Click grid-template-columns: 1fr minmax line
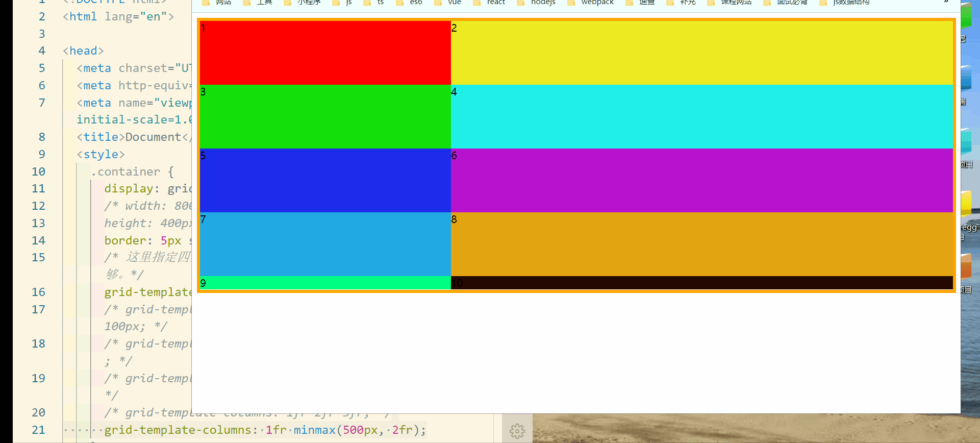The height and width of the screenshot is (443, 980). click(x=265, y=430)
